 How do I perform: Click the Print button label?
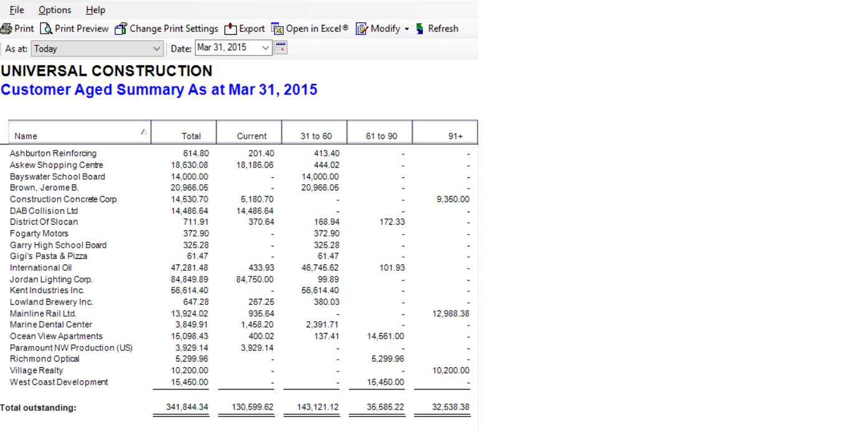click(x=24, y=29)
